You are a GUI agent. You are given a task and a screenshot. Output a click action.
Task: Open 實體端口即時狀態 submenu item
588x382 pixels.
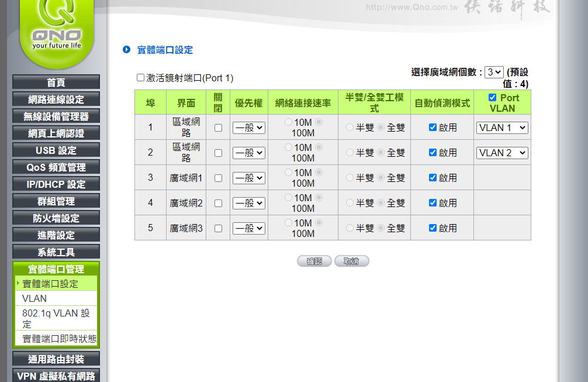(x=59, y=339)
